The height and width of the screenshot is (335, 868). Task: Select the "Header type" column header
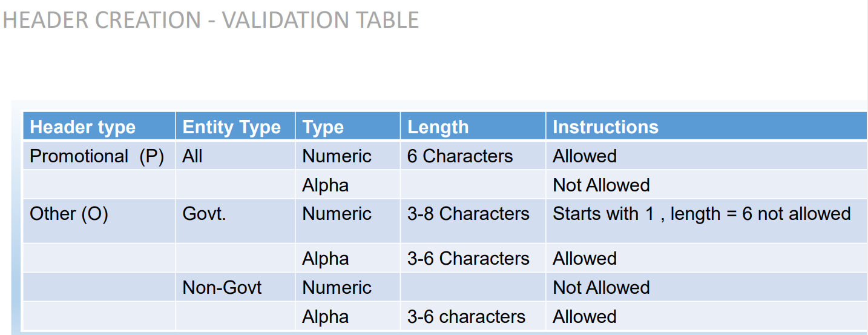(x=83, y=127)
